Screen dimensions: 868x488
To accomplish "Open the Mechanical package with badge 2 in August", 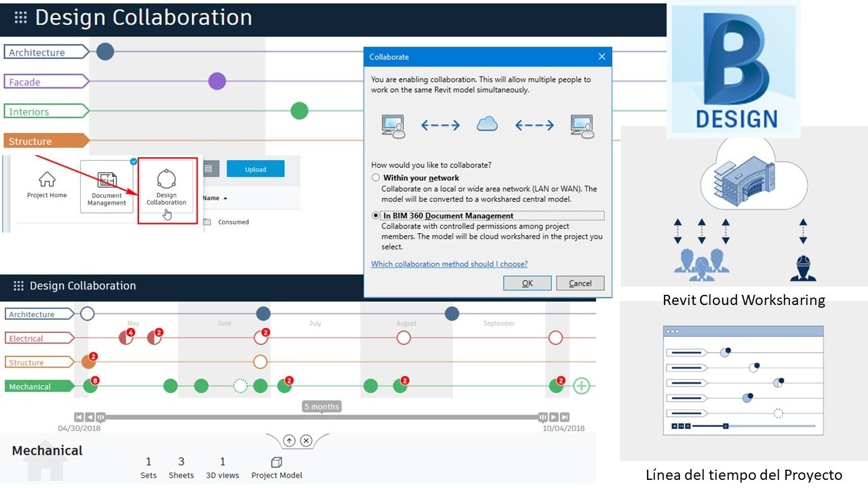I will tap(400, 385).
